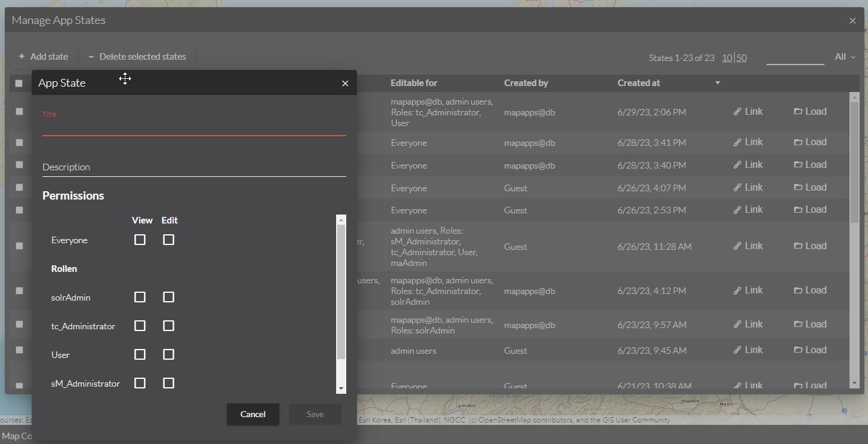Click the Link icon for the 6/26/23 4:07 PM state
The image size is (868, 444).
tap(737, 188)
